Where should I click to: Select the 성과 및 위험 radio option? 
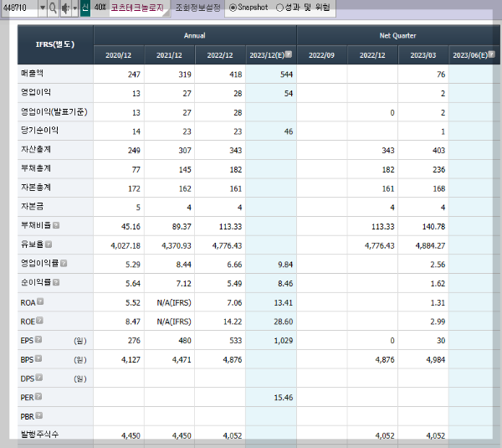pos(279,8)
